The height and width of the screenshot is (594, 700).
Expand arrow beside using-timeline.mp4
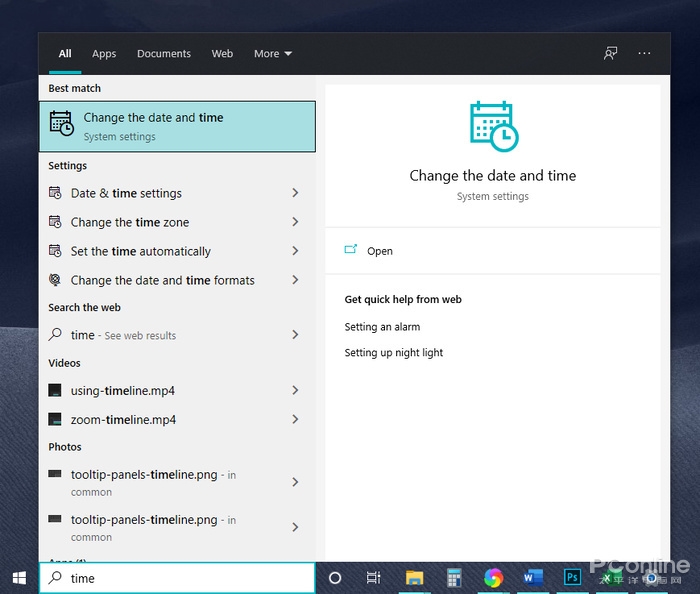[x=295, y=391]
